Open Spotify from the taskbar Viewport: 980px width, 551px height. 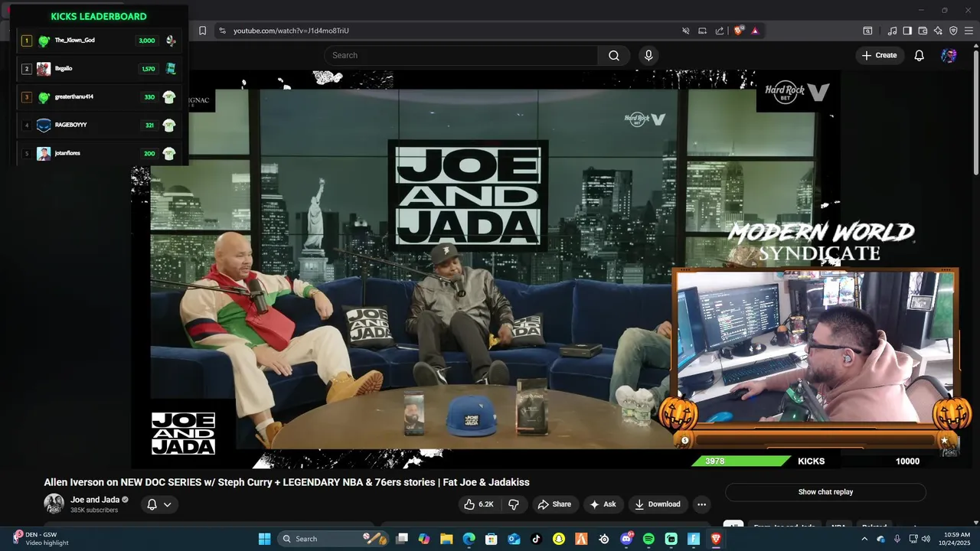[x=648, y=539]
